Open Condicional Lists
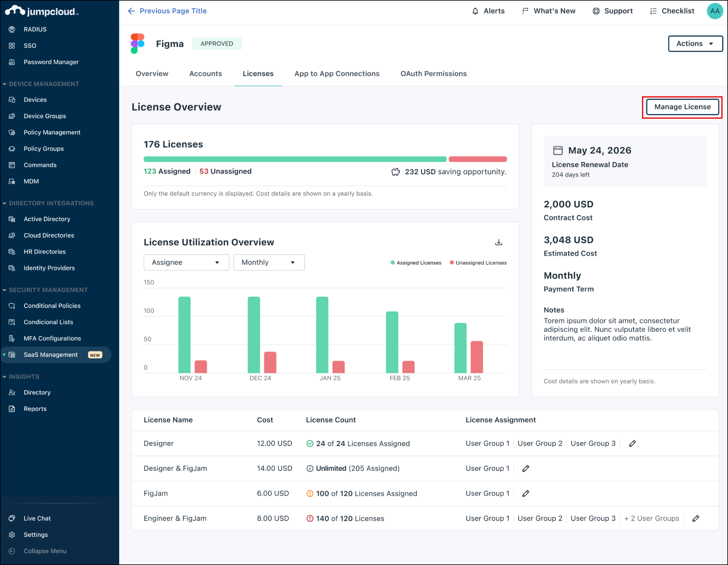The width and height of the screenshot is (728, 565). tap(48, 322)
